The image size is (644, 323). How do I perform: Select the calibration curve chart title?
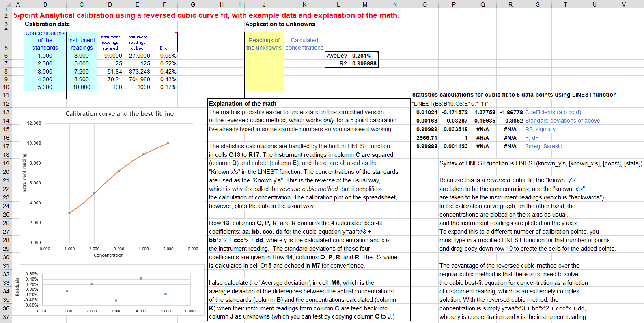119,114
